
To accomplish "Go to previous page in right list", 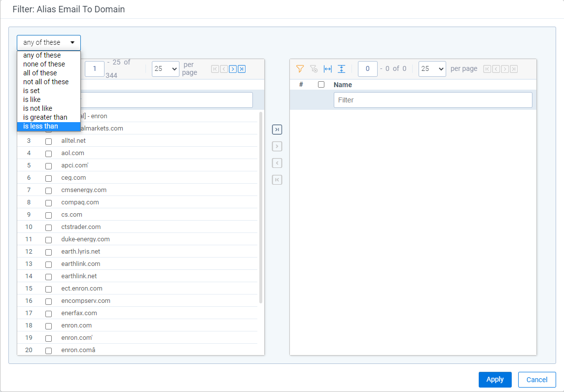I will point(496,69).
